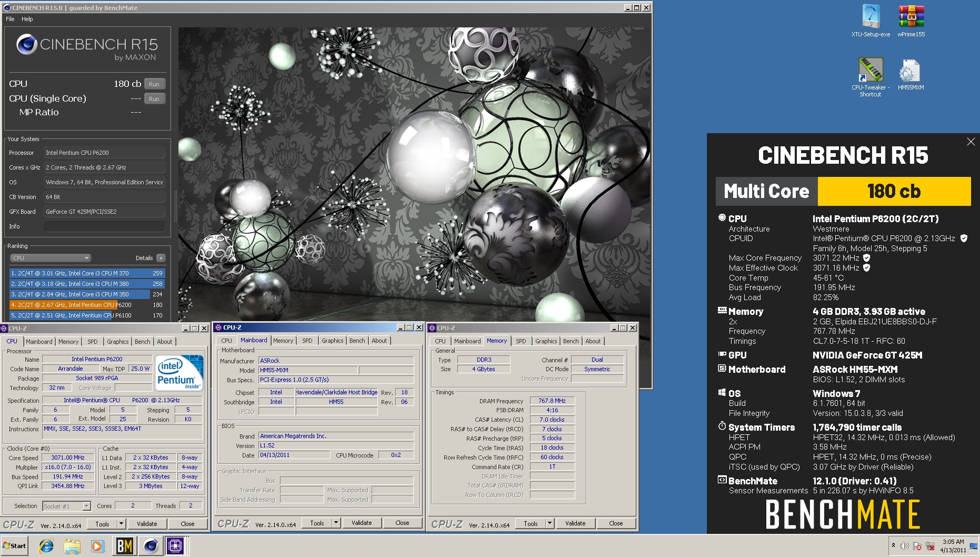Click the taskbar clock showing 3:05 AM
The height and width of the screenshot is (557, 980).
(953, 546)
